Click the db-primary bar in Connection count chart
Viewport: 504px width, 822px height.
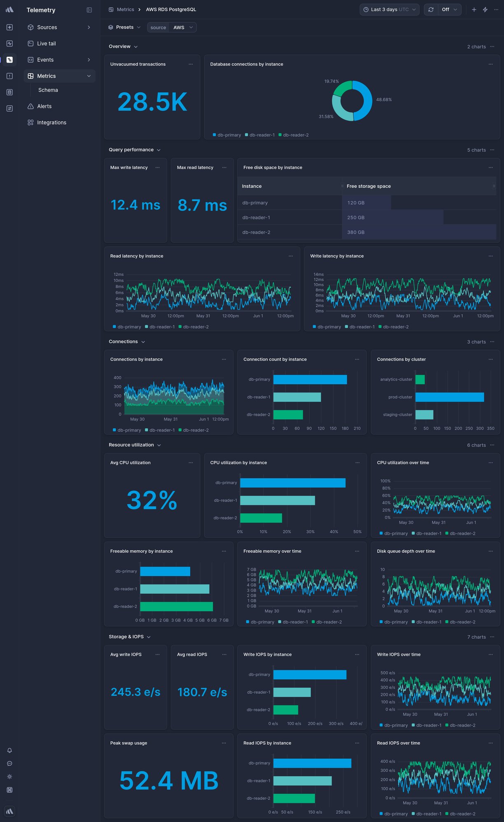pos(310,379)
